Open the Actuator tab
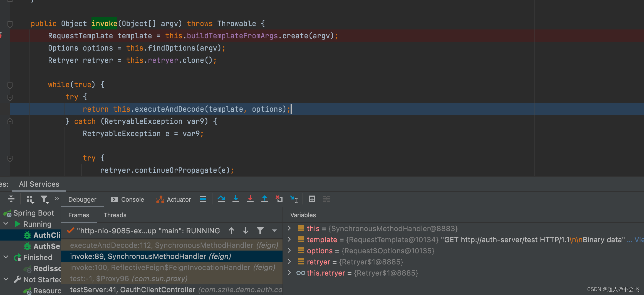644x295 pixels. coord(174,199)
